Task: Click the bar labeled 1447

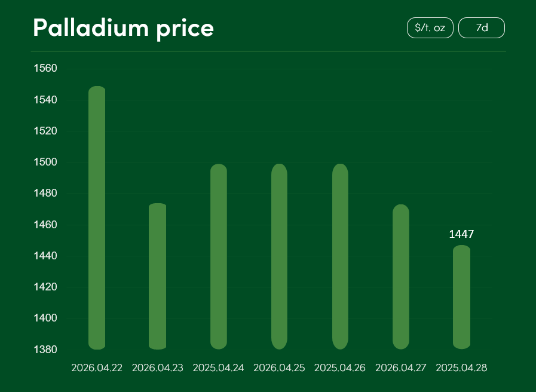Action: tap(461, 297)
